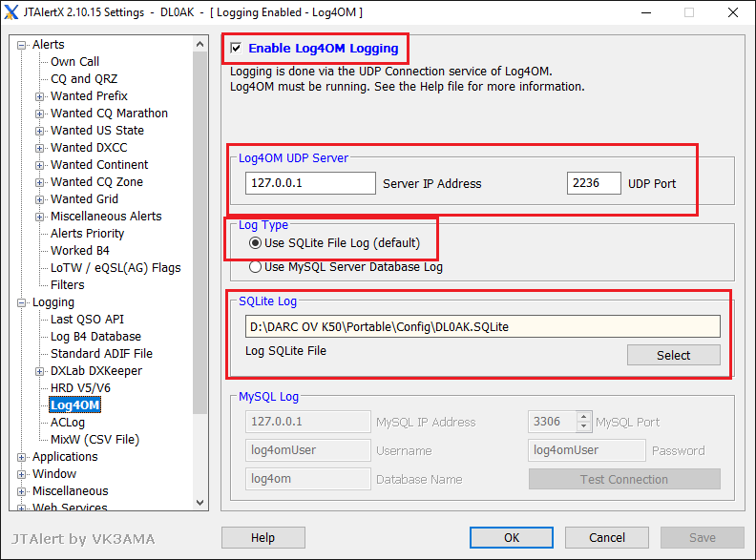Expand the Miscellaneous tree node
This screenshot has height=560, width=756.
click(21, 492)
